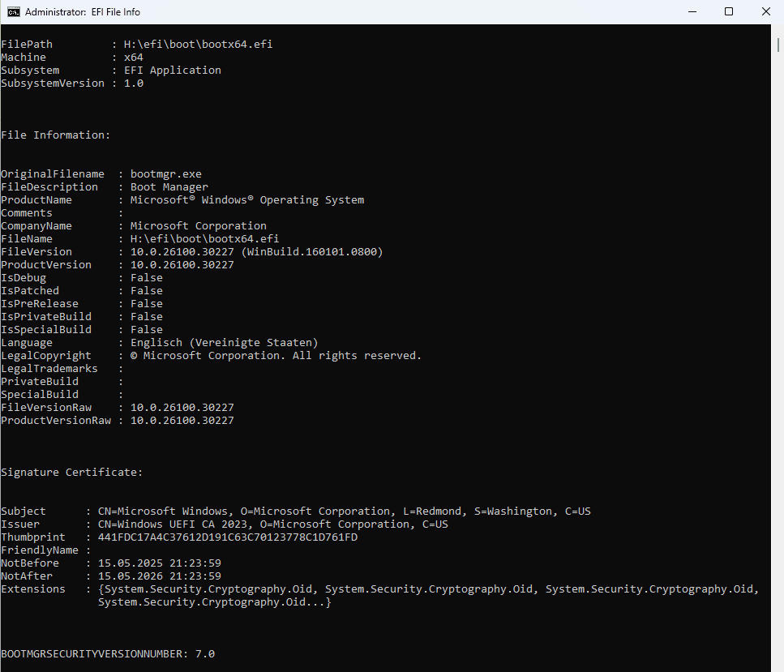Click the Subsystem value 'EFI Application'
Viewport: 784px width, 672px height.
(173, 70)
